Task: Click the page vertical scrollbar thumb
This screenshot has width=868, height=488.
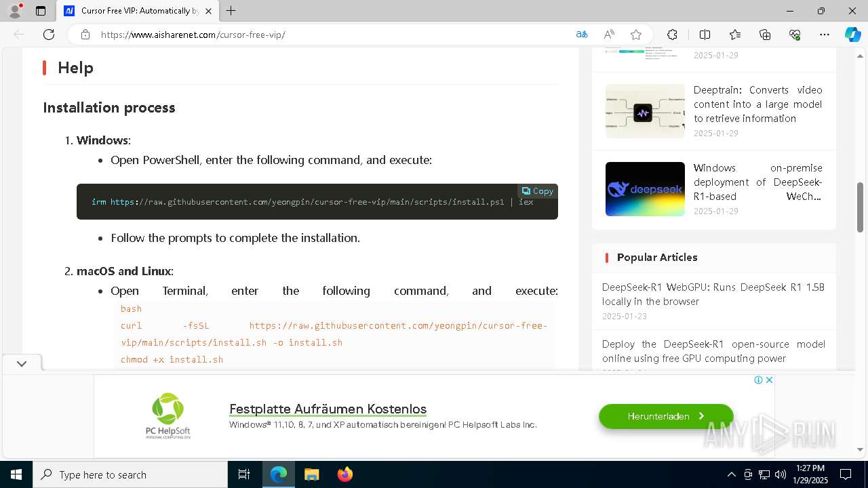Action: [x=861, y=207]
